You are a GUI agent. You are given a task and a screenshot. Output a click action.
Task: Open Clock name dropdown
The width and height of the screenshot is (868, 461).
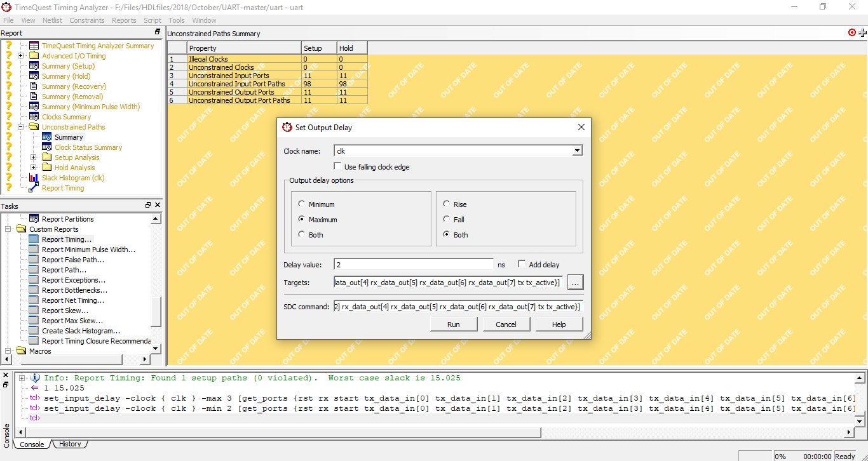tap(577, 151)
